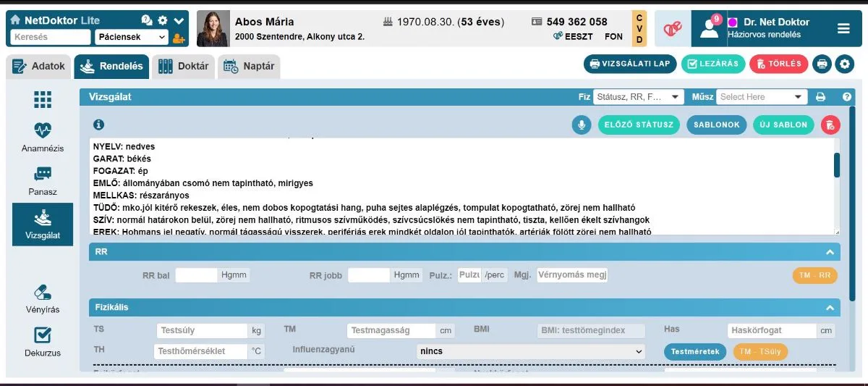868x386 pixels.
Task: Open the Vényírás pills sidebar icon
Action: 43,292
